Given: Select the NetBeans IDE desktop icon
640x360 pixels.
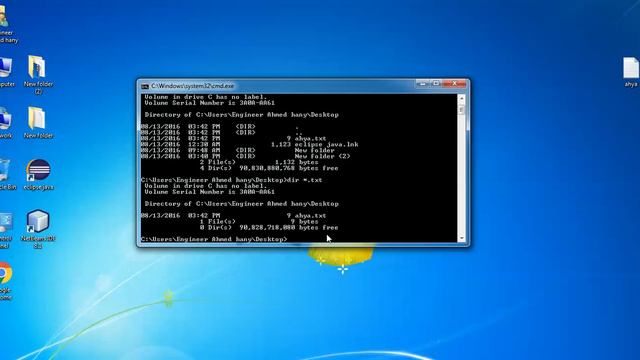Looking at the screenshot, I should tap(38, 229).
